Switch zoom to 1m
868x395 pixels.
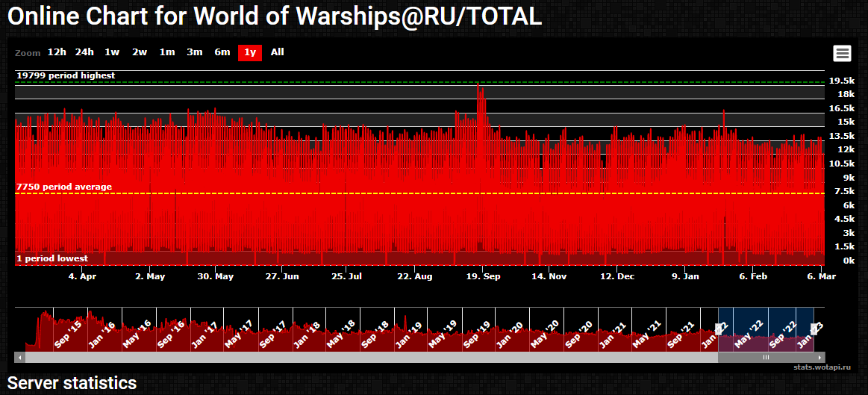point(167,52)
